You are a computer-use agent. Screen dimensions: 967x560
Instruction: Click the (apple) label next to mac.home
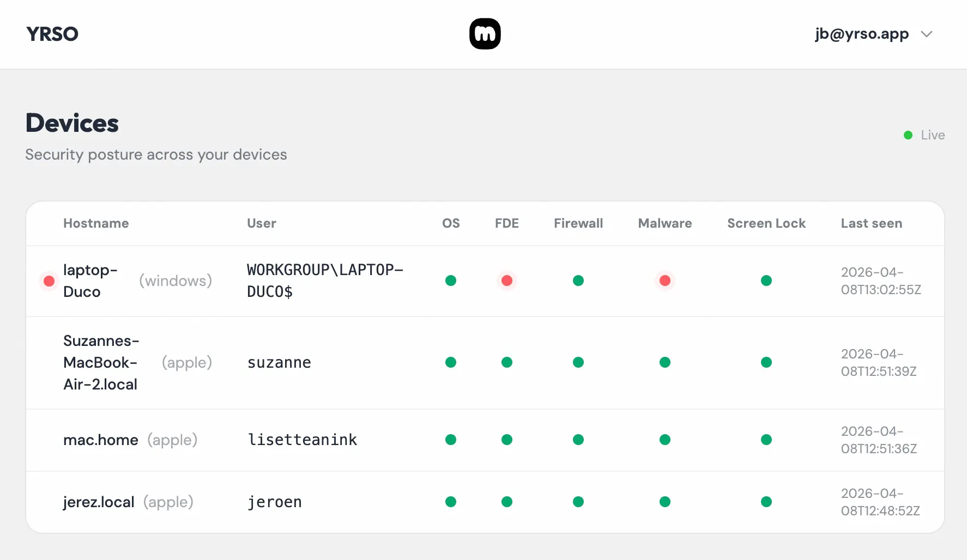click(x=172, y=440)
